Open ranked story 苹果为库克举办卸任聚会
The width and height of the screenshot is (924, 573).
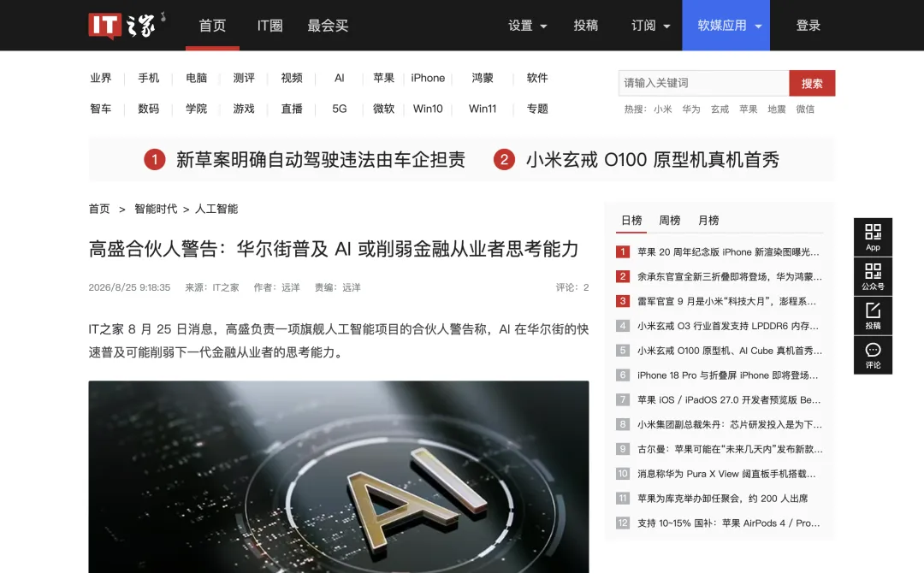[722, 499]
